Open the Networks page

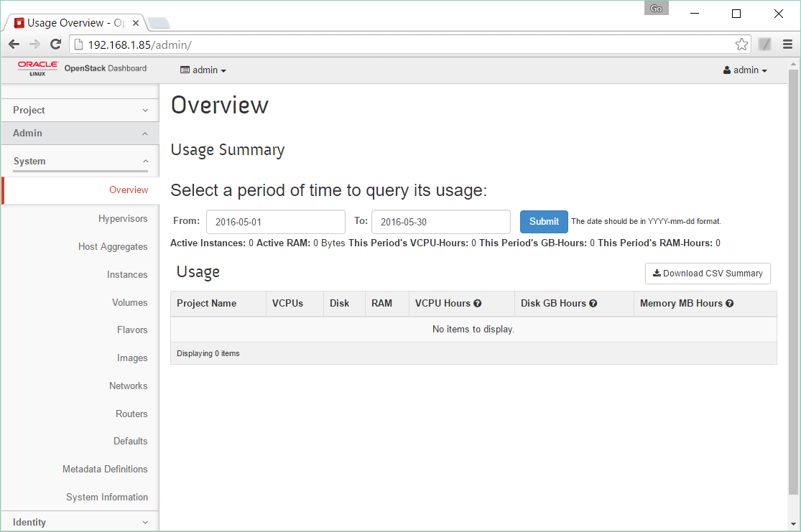pos(129,386)
